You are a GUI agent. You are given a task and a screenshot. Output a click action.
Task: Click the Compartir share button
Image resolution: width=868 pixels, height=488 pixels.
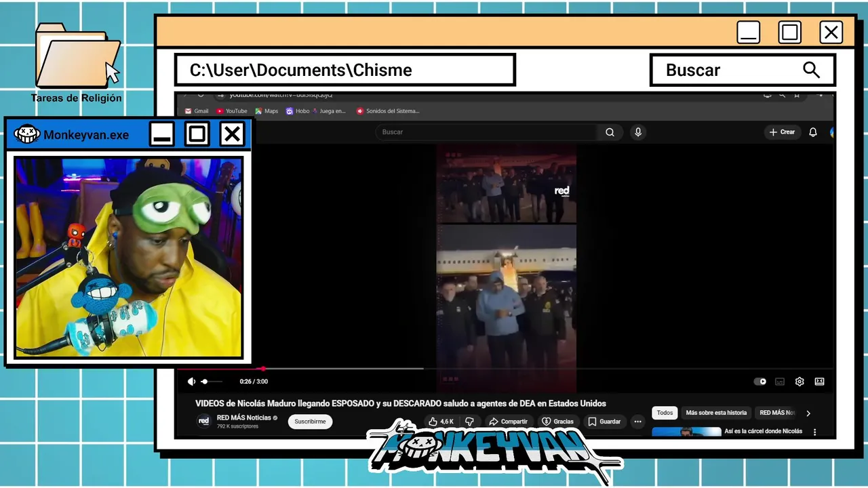point(508,422)
